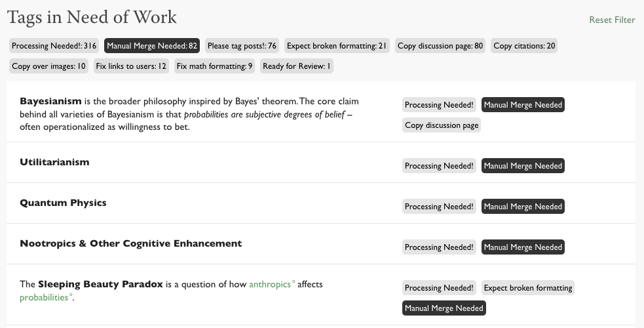644x328 pixels.
Task: Click Bayesianism's 'Manual Merge Needed' flag
Action: tap(523, 105)
